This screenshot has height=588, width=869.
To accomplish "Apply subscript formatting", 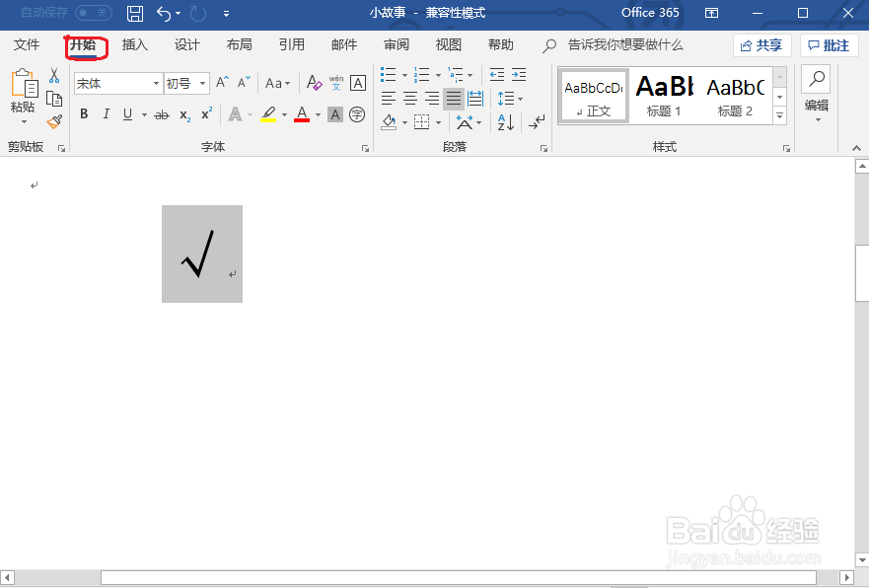I will (x=183, y=113).
